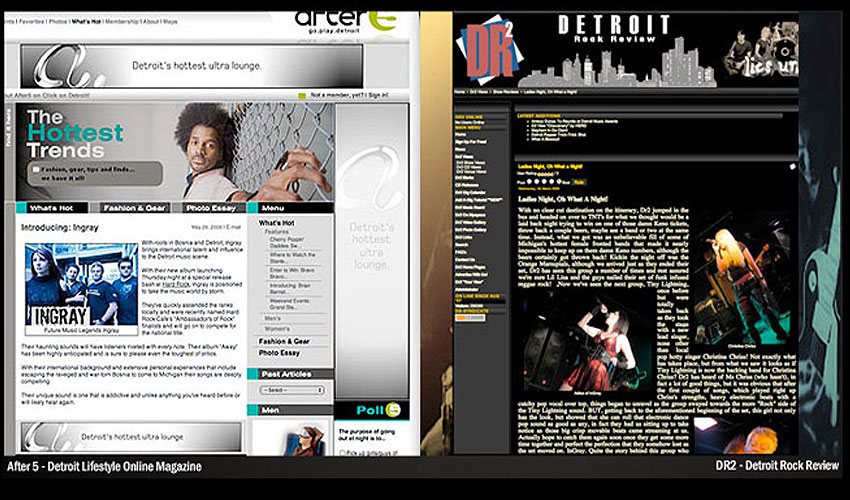Select the third rating radio button in DR2

(546, 182)
